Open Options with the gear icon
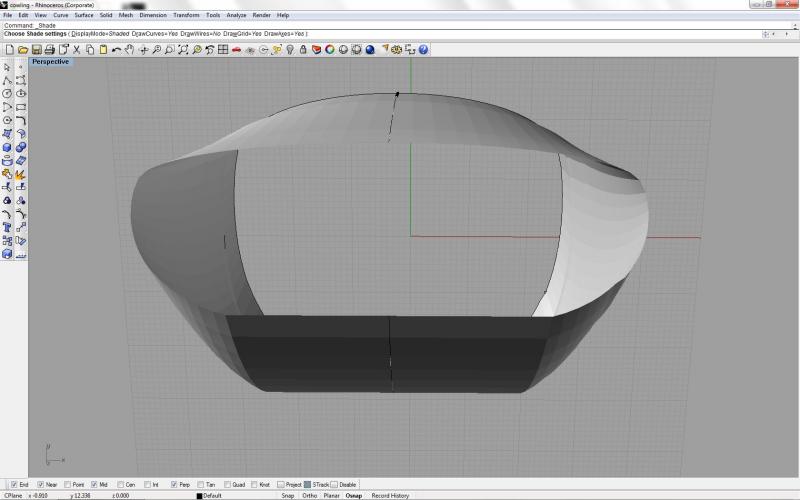Screen dimensions: 800x500 click(x=396, y=49)
